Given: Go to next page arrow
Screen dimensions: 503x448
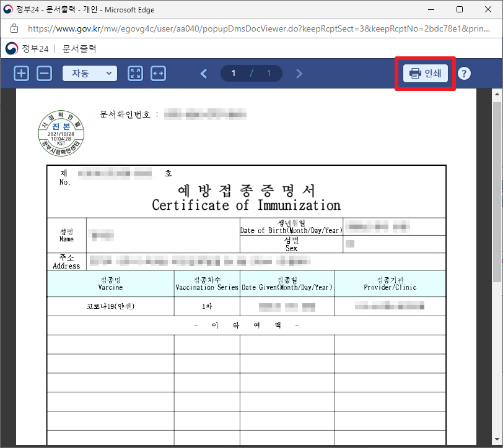Looking at the screenshot, I should pyautogui.click(x=299, y=74).
